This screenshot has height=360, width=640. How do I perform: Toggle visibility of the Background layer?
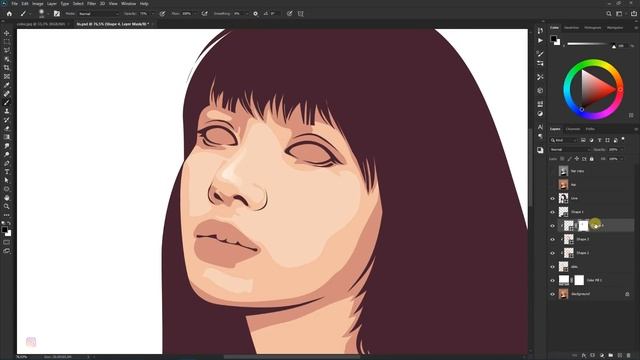(553, 294)
